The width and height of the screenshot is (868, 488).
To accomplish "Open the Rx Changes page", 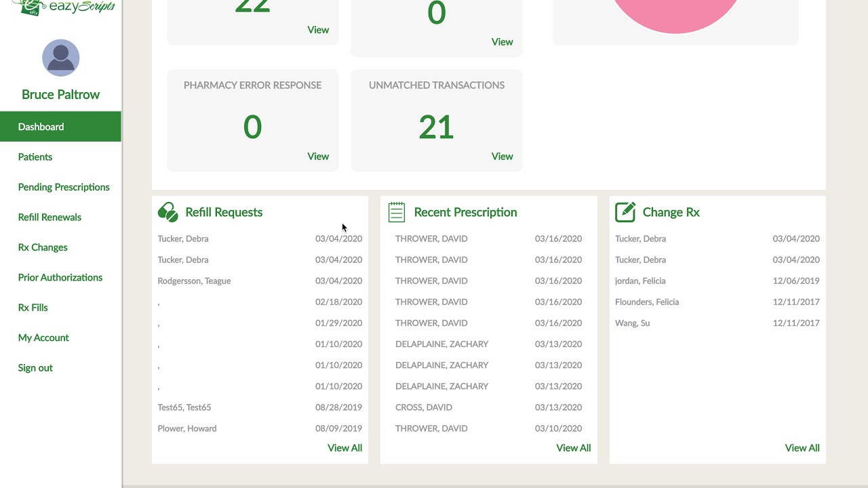I will click(x=43, y=247).
